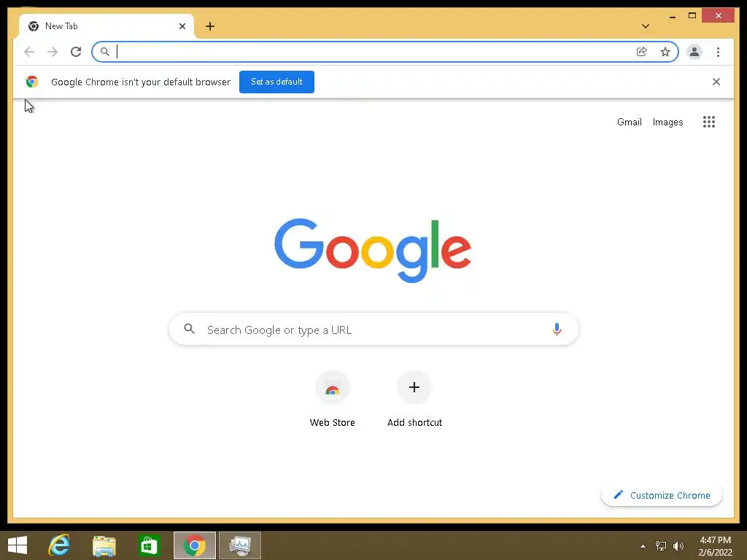Maximize the Chrome window
This screenshot has width=747, height=560.
click(x=692, y=16)
